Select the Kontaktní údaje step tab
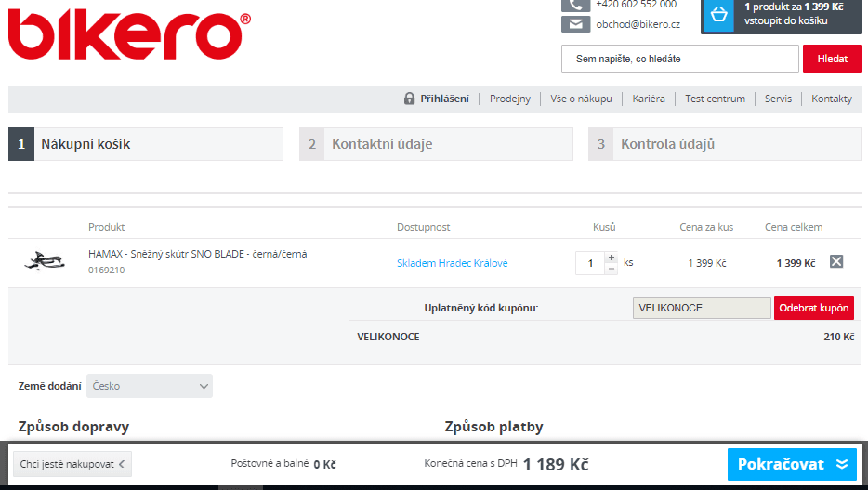Viewport: 868px width, 490px height. click(436, 144)
